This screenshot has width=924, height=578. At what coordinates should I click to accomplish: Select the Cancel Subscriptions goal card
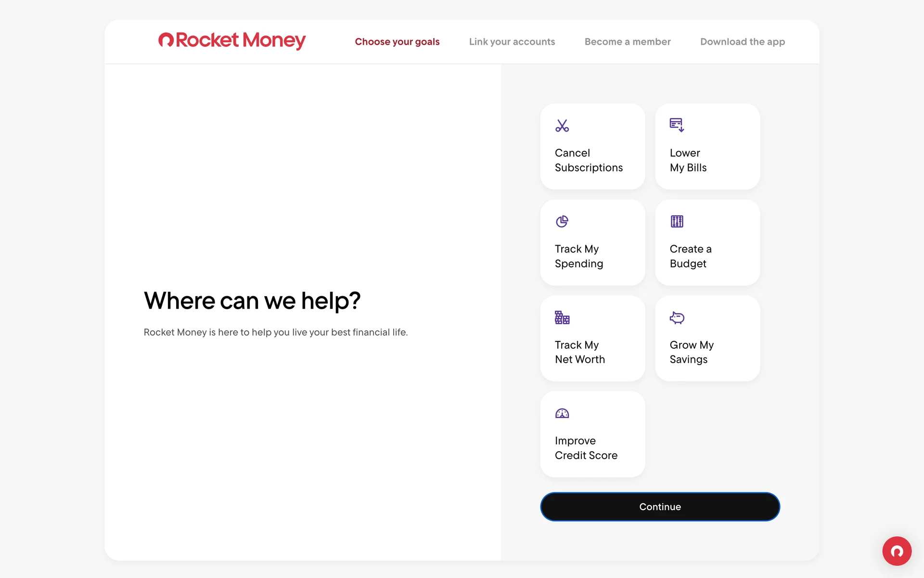click(592, 146)
